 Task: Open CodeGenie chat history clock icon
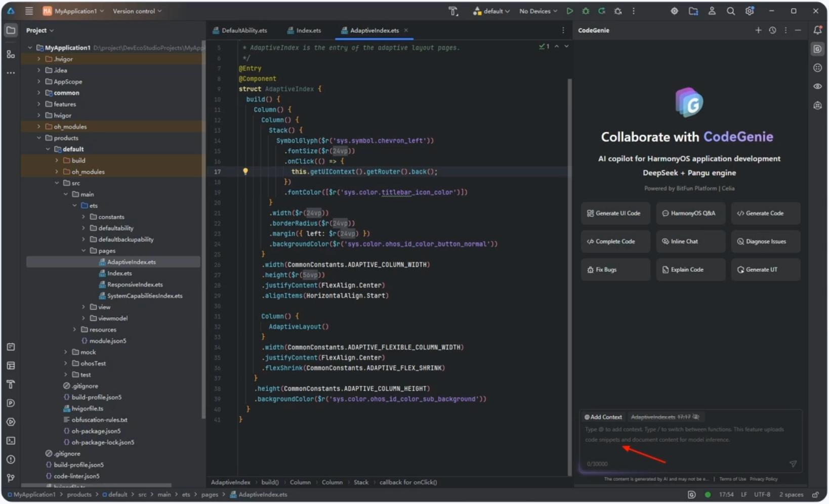pyautogui.click(x=772, y=30)
